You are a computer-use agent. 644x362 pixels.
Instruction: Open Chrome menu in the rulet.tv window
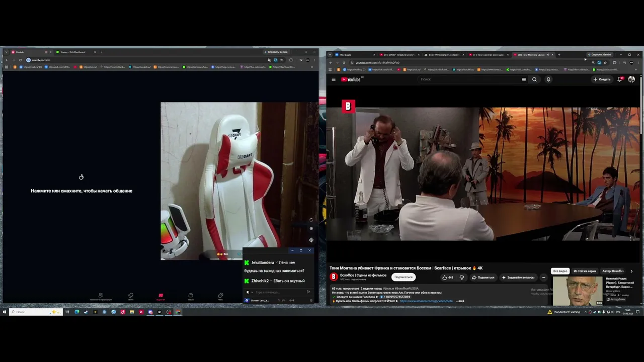click(314, 60)
